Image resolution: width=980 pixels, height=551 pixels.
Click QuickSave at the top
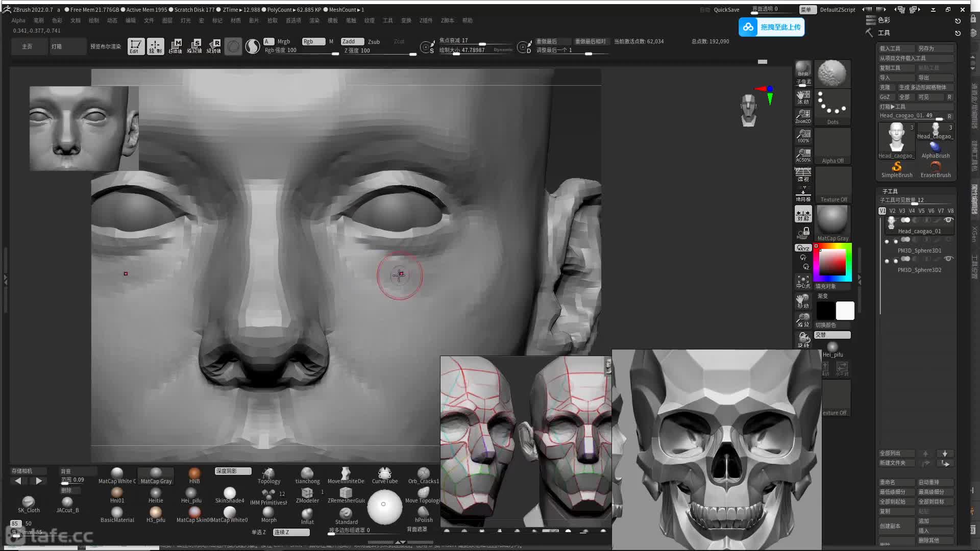726,10
